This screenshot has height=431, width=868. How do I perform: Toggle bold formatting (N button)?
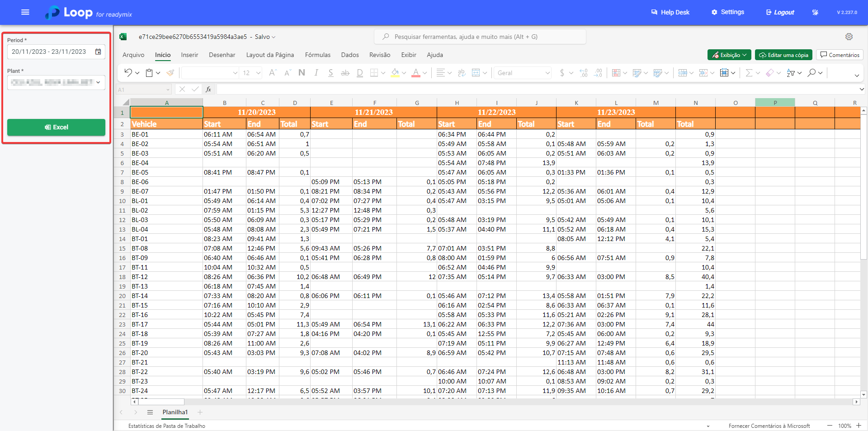tap(302, 73)
